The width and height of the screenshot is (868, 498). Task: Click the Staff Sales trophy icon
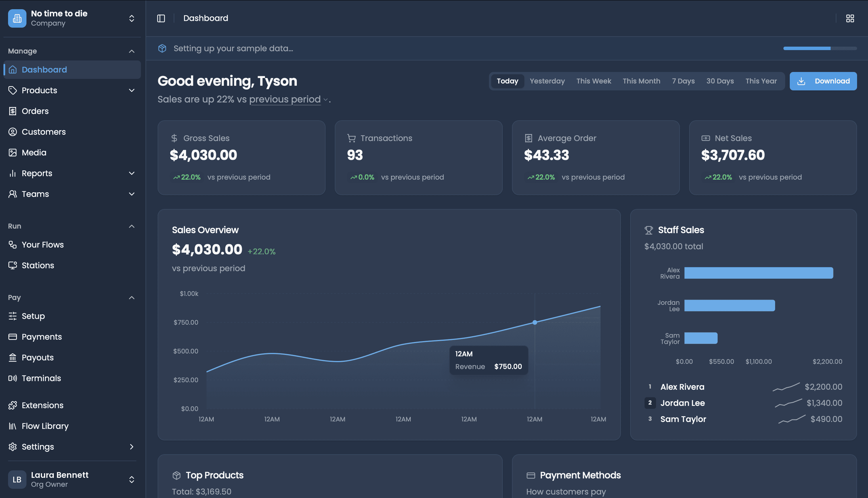(648, 230)
